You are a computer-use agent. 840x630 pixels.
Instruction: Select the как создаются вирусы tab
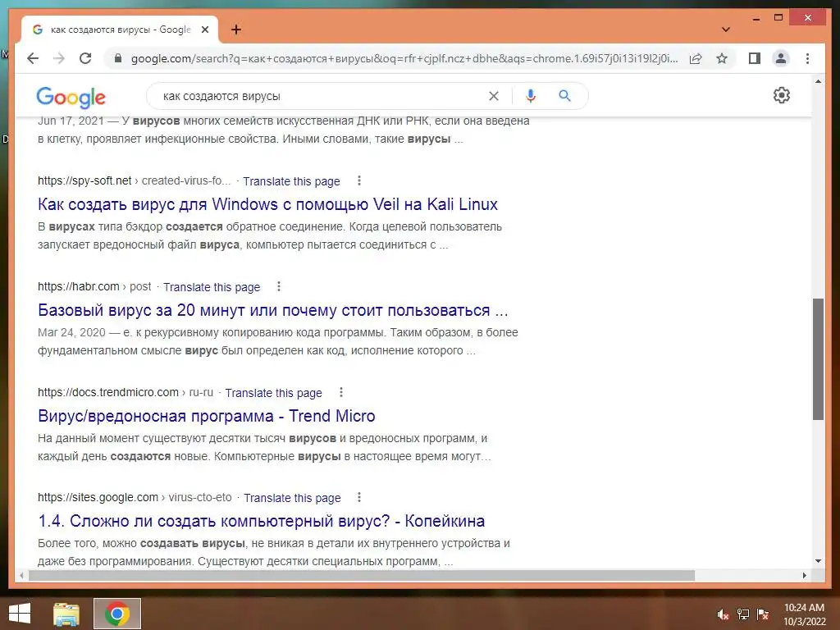(x=120, y=30)
